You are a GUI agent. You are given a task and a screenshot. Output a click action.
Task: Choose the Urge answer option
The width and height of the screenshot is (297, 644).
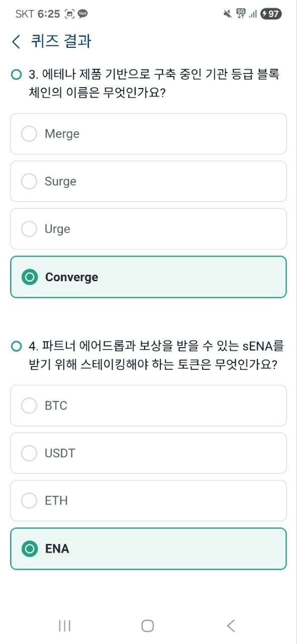(x=148, y=229)
